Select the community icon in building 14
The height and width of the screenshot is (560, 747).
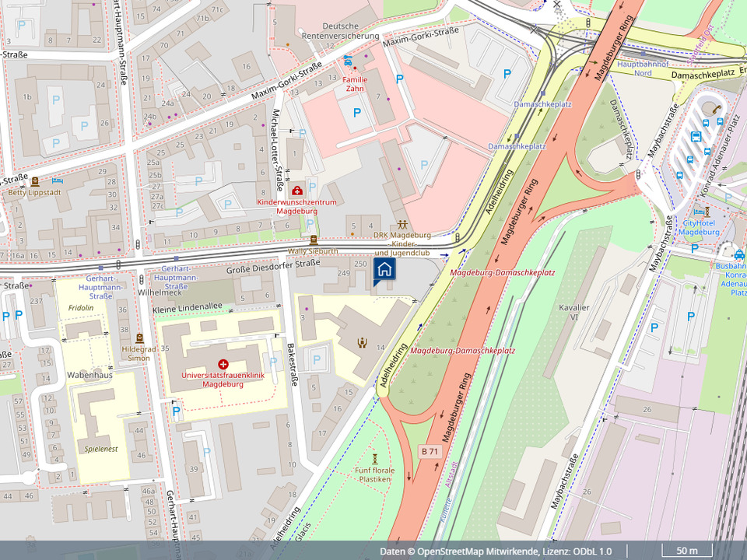362,341
